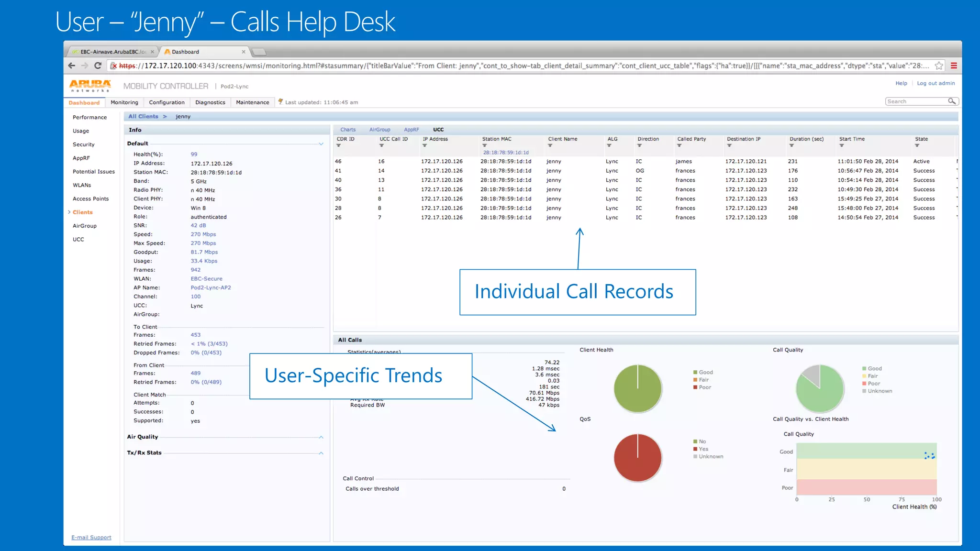Switch to the AirGroup sub-tab

(379, 130)
